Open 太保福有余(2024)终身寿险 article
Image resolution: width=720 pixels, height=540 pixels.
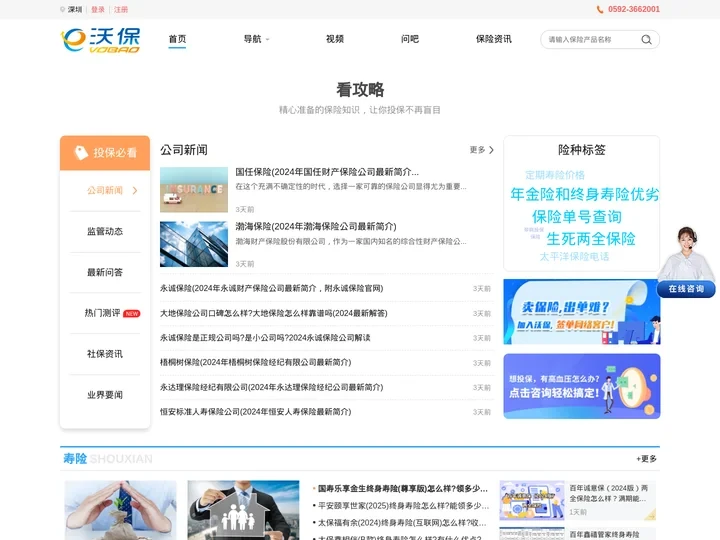pos(402,523)
